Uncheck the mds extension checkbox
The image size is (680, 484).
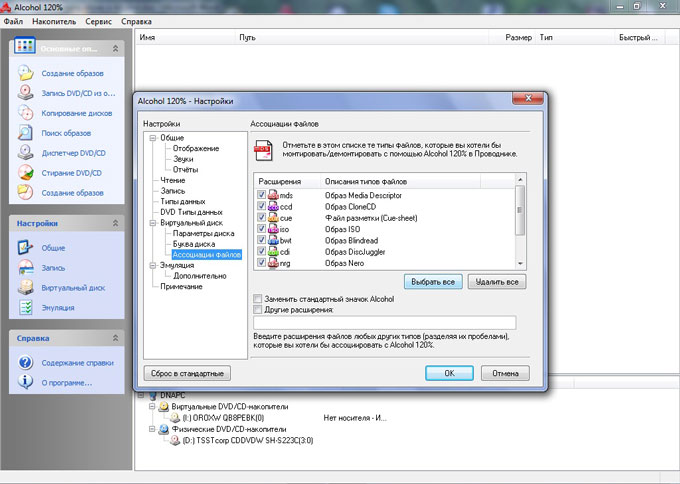262,195
